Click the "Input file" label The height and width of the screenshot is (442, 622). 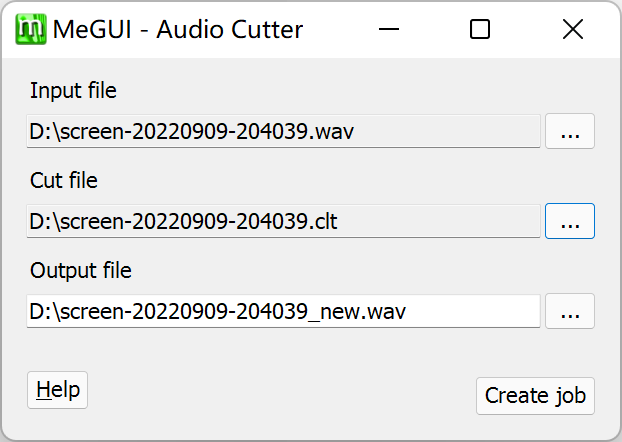pos(73,91)
